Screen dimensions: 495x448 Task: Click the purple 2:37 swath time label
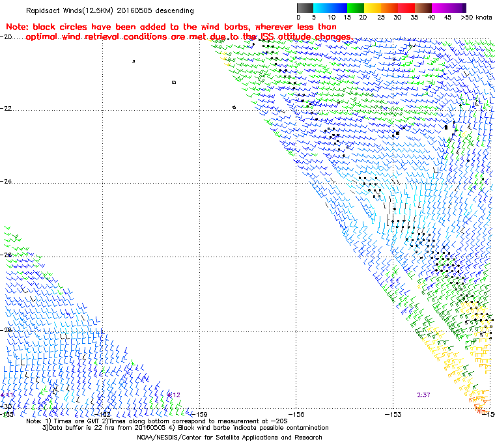coord(423,395)
